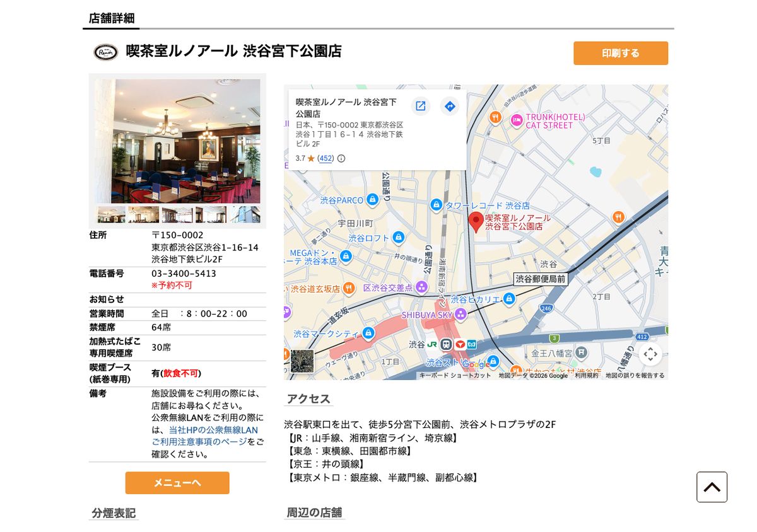Click the address line 東京都渋谷区渋谷1-16-14
The height and width of the screenshot is (532, 757).
(x=205, y=247)
